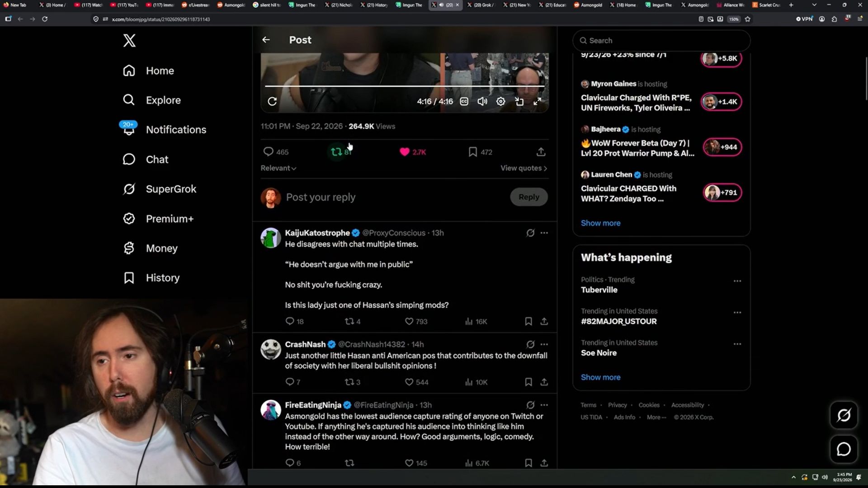Viewport: 868px width, 488px height.
Task: Open Money in the sidebar
Action: click(x=151, y=248)
